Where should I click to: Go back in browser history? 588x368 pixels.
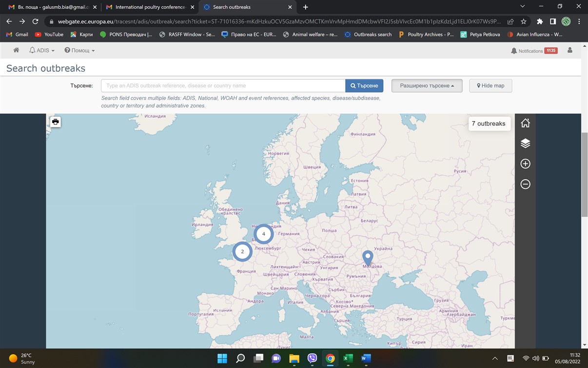pos(9,21)
